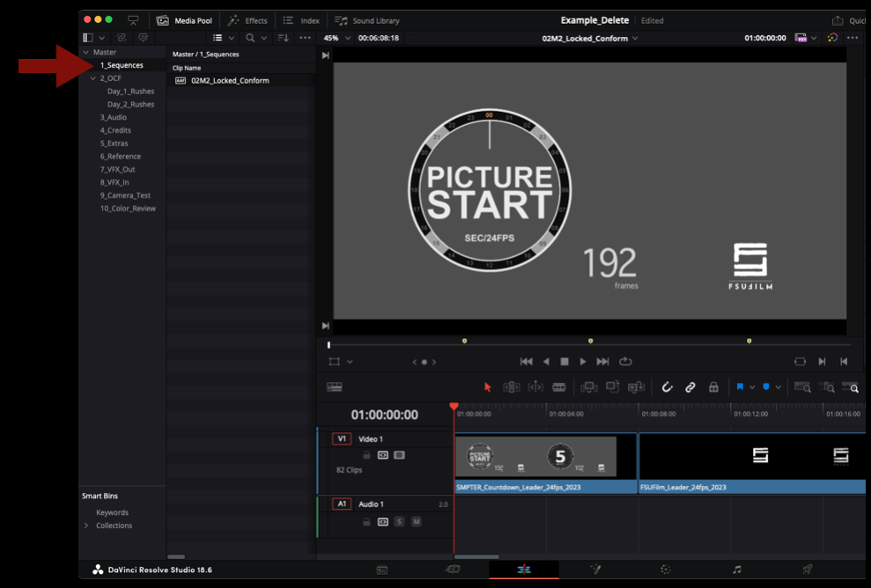Select the Blade Edit Mode tool

[x=559, y=387]
